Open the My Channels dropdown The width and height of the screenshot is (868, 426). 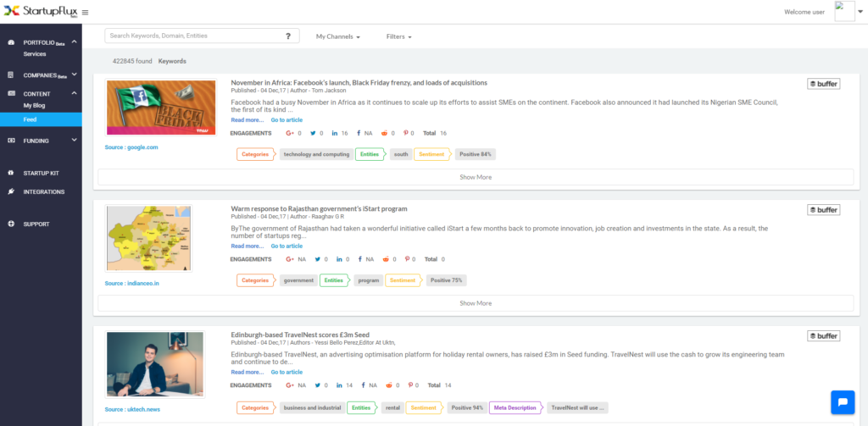tap(338, 36)
